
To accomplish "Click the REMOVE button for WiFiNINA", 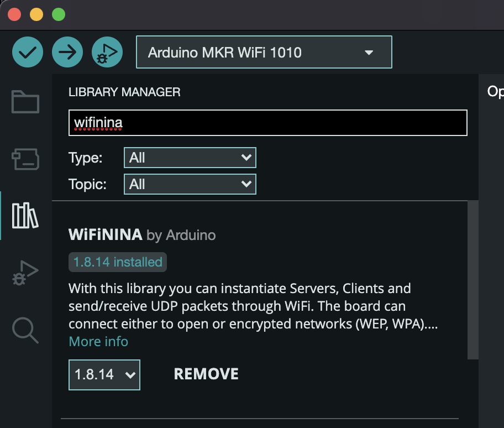I will (x=206, y=374).
